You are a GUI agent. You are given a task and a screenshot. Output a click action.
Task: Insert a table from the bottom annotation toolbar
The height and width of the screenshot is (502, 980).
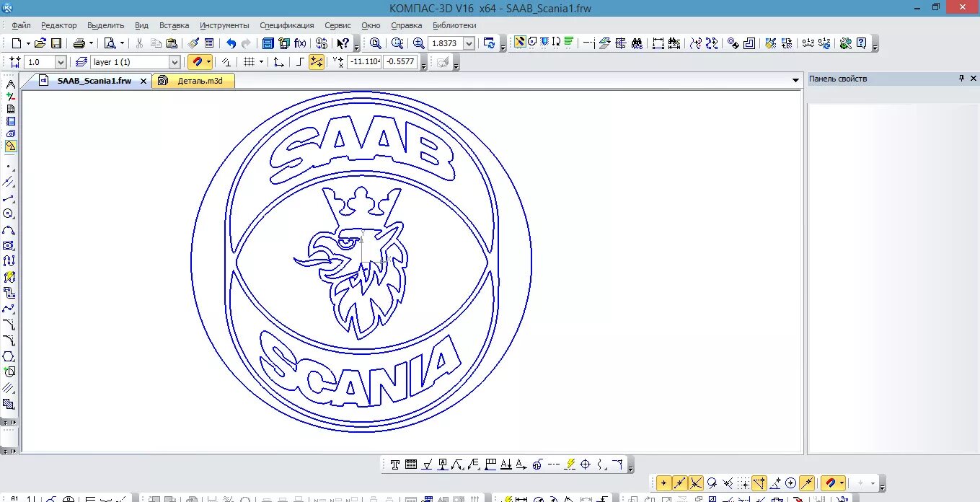[411, 464]
